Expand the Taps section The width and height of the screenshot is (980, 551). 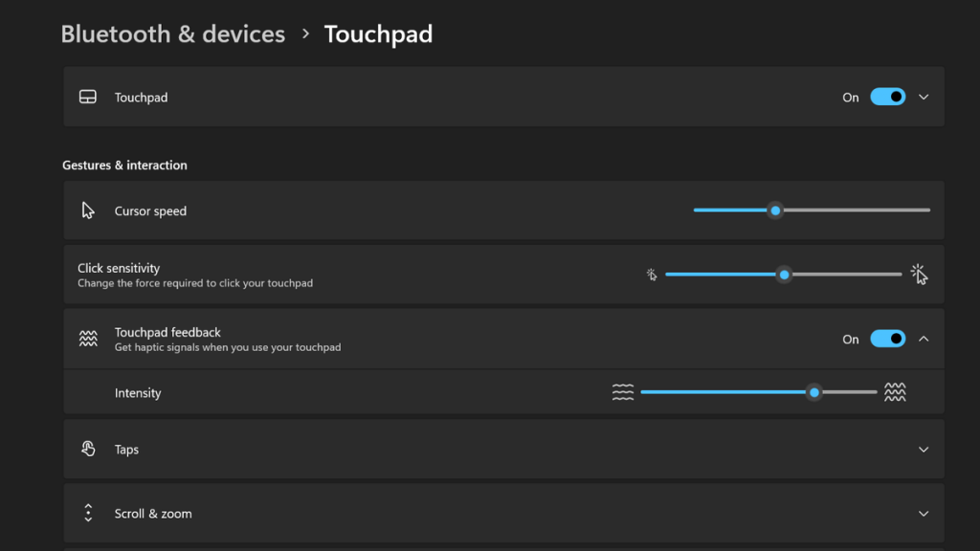coord(924,449)
